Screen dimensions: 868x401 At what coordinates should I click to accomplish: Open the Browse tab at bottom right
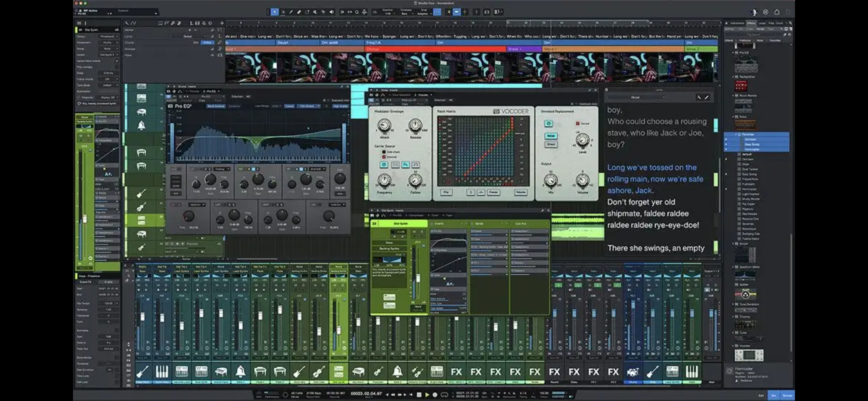click(787, 395)
